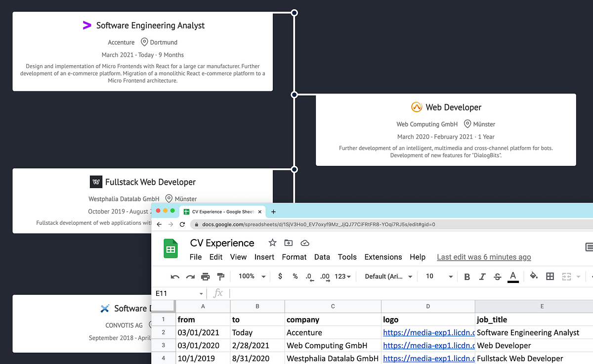Open the Borders icon
This screenshot has width=593, height=364.
tap(550, 276)
